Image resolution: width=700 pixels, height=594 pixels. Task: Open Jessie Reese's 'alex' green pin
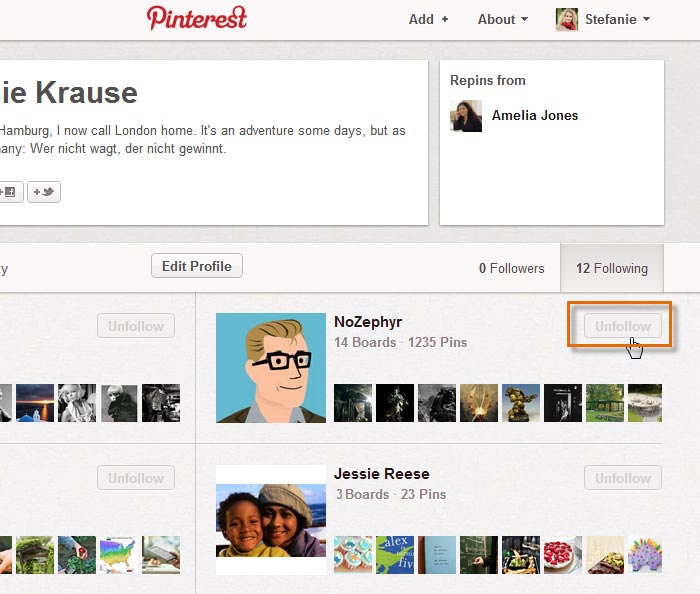(395, 555)
